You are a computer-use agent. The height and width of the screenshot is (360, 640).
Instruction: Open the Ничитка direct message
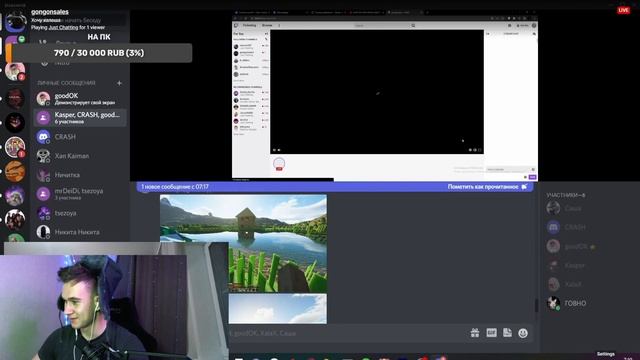click(x=80, y=175)
